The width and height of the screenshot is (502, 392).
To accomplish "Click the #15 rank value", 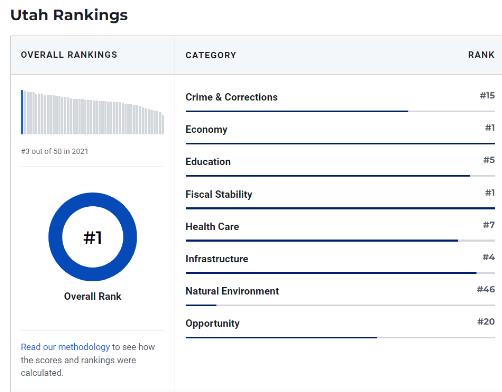I will 487,96.
